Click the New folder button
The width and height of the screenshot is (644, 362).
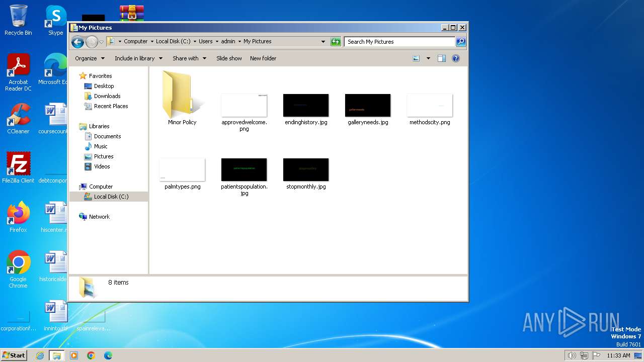[x=263, y=58]
